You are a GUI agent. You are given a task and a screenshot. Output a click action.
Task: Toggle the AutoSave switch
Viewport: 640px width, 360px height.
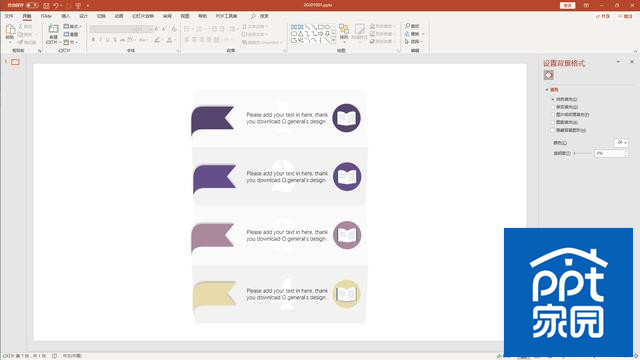tap(32, 5)
